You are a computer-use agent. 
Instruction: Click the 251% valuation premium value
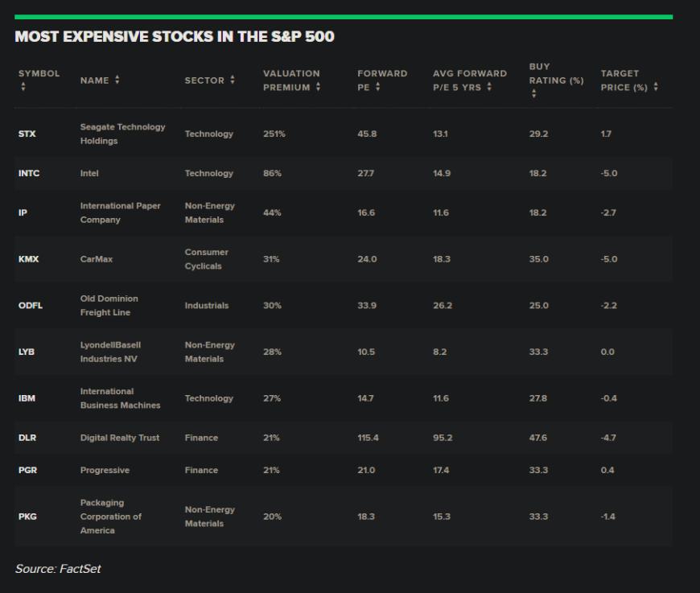click(274, 134)
